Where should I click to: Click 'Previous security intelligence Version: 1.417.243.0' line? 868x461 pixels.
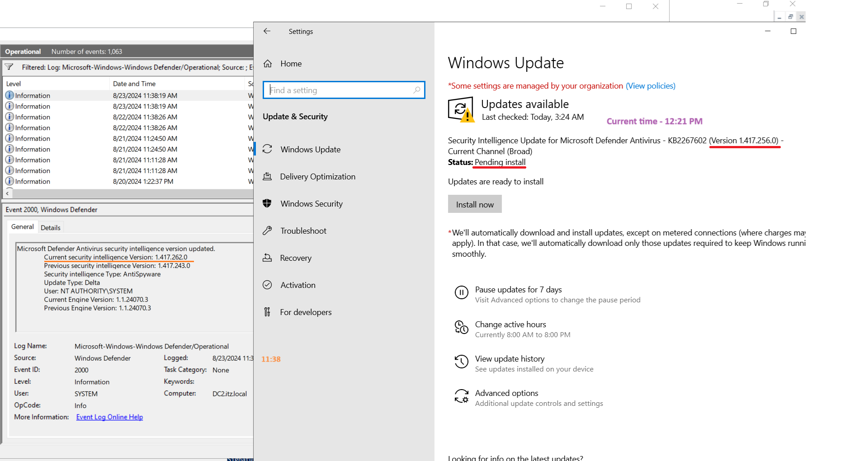(117, 266)
